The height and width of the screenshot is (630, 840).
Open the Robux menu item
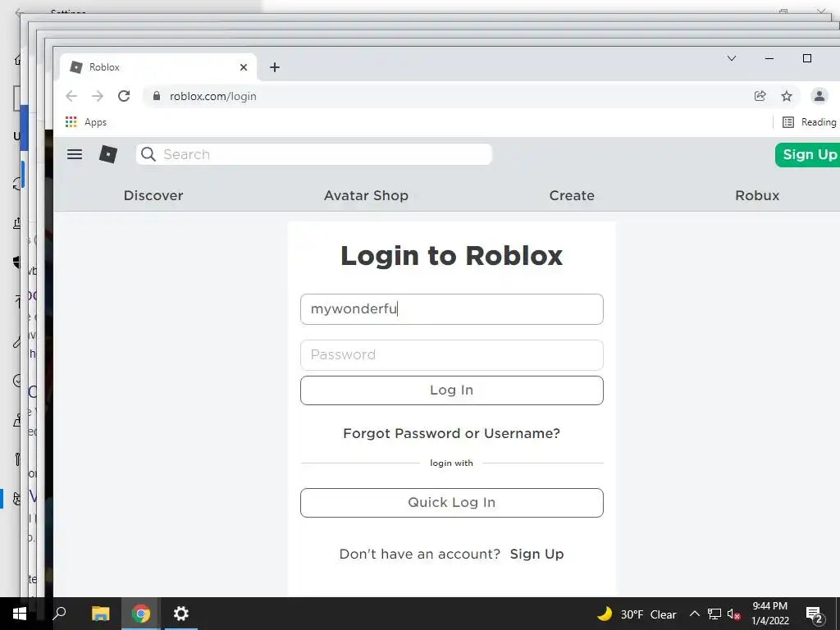(x=757, y=195)
